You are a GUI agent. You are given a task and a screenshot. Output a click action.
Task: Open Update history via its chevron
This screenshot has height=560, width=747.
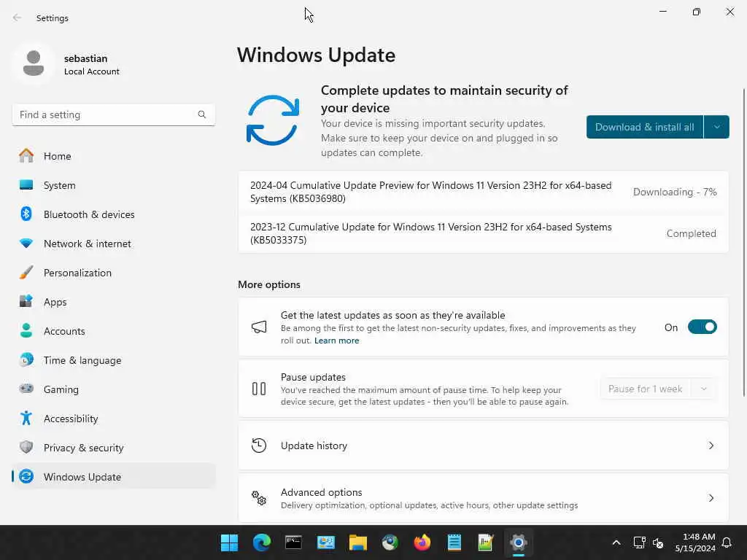click(x=711, y=446)
